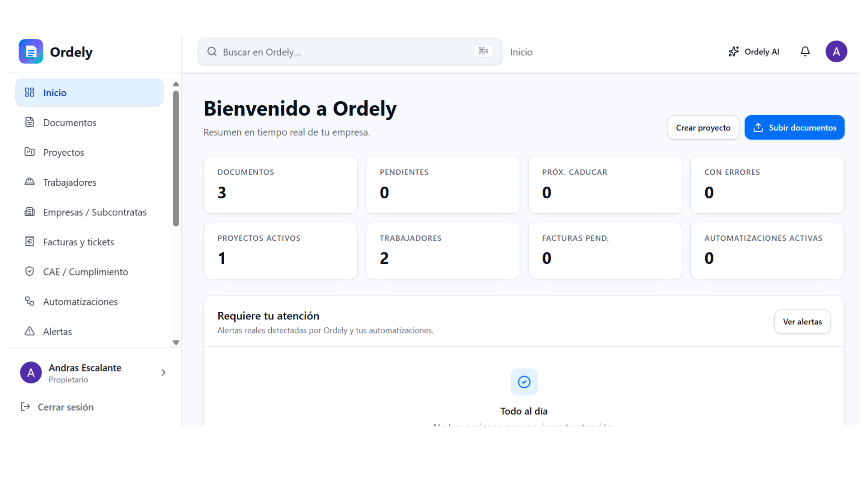Click the Inicio breadcrumb in top bar

coord(521,52)
